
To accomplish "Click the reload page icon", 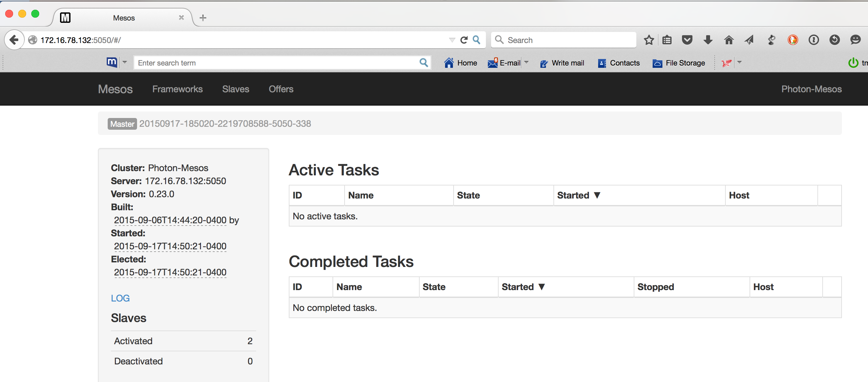I will 464,40.
